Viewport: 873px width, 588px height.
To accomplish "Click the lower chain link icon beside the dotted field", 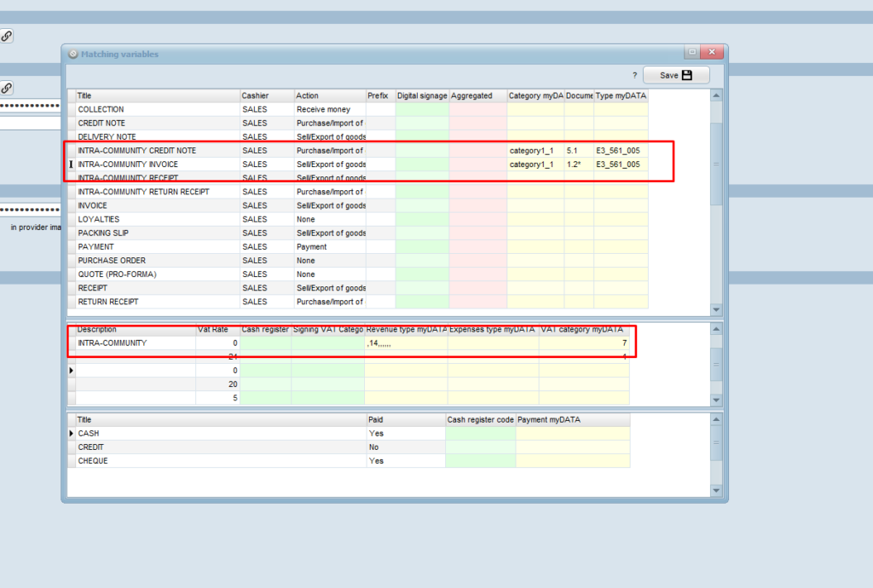I will (x=7, y=88).
